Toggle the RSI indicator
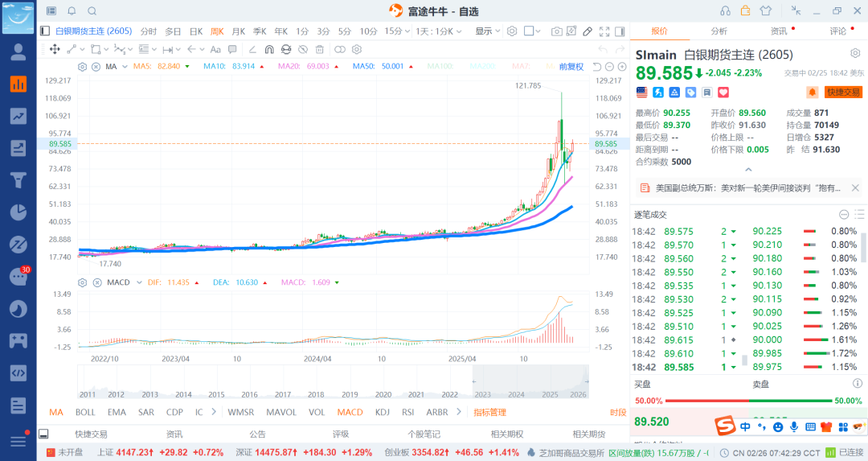This screenshot has height=461, width=868. pyautogui.click(x=408, y=412)
